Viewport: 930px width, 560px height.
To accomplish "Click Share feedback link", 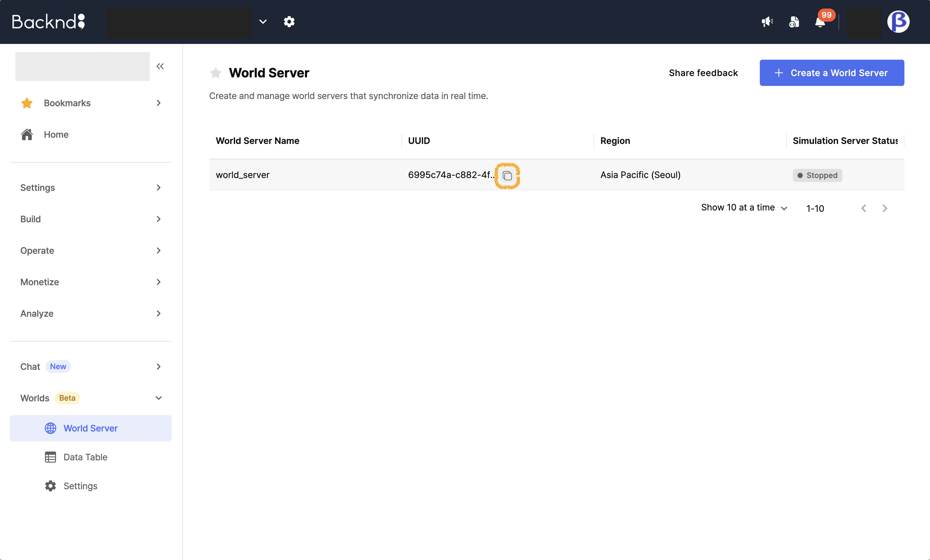I will tap(703, 73).
